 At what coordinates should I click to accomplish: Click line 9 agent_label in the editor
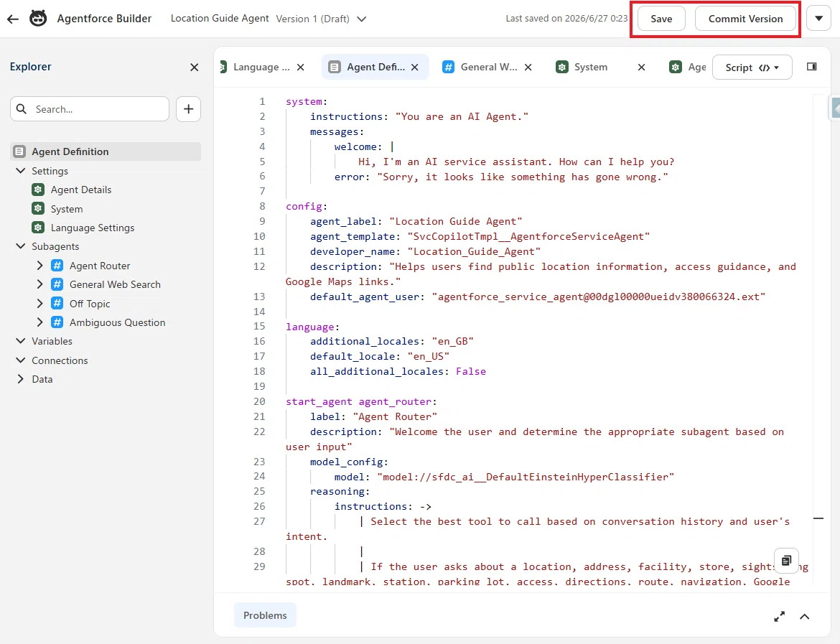416,221
